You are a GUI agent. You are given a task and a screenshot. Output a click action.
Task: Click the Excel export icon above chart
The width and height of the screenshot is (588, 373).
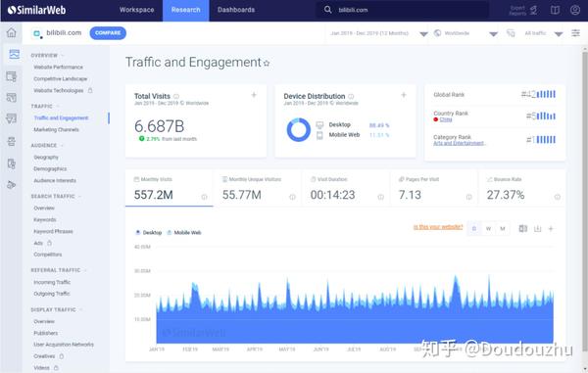(x=522, y=228)
